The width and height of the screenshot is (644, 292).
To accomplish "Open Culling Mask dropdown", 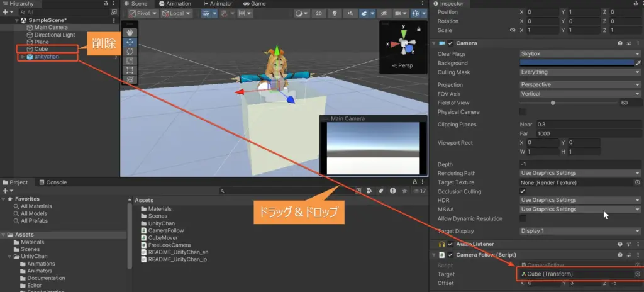I will (580, 72).
